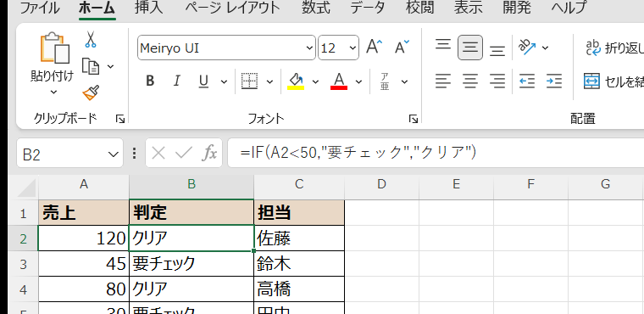Toggle Bold formatting
This screenshot has height=314, width=644.
tap(150, 81)
